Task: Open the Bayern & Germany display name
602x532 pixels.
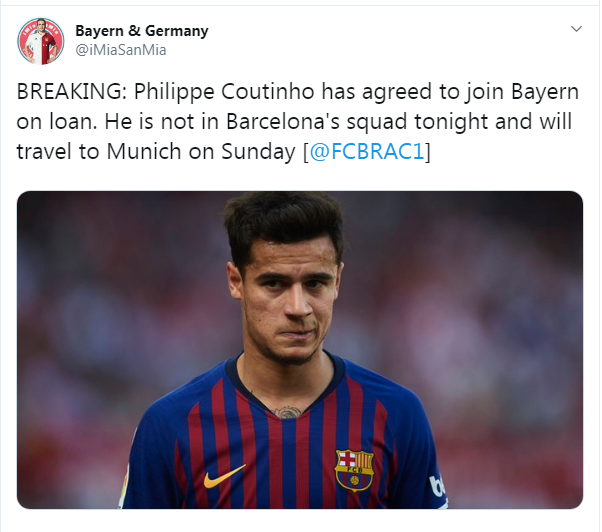Action: [142, 30]
